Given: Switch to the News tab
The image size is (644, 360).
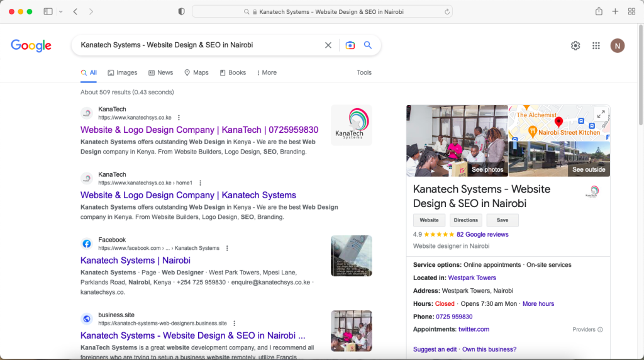Looking at the screenshot, I should click(160, 73).
